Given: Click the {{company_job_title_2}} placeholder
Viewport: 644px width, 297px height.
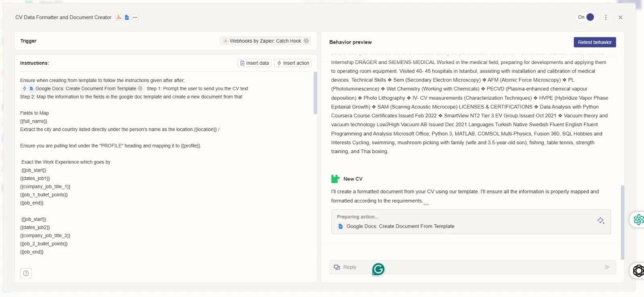Looking at the screenshot, I should point(45,236).
